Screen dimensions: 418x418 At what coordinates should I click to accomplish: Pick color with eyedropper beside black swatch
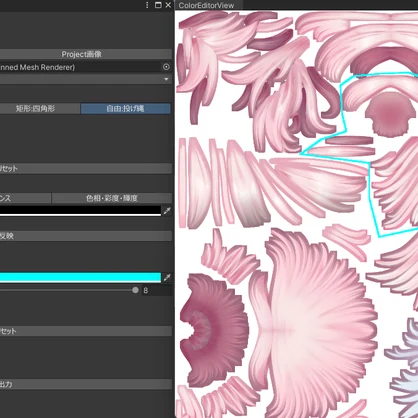pos(167,211)
